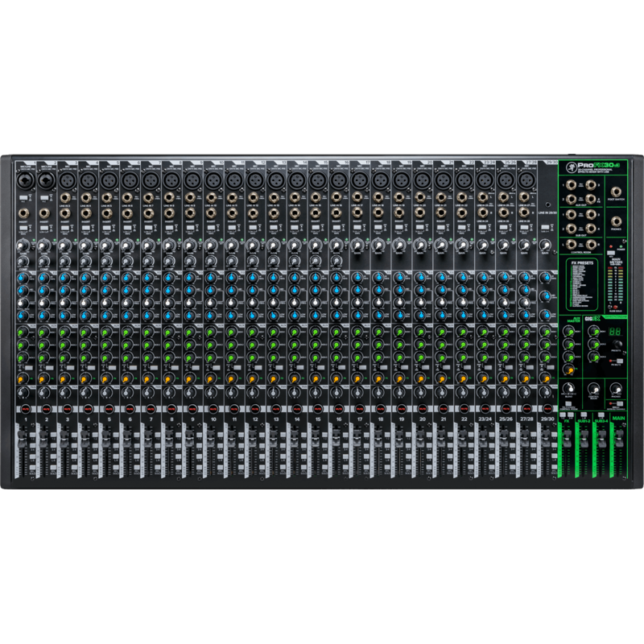
Task: Click the AUX MASTER knob
Action: pyautogui.click(x=569, y=332)
